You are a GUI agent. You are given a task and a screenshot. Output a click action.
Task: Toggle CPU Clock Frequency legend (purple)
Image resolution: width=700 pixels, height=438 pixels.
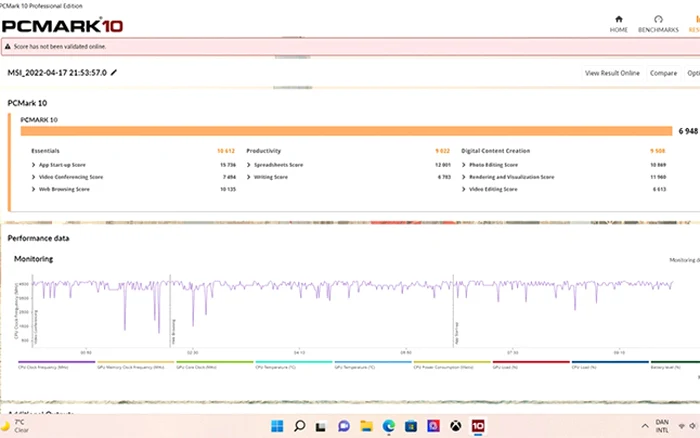(x=56, y=365)
